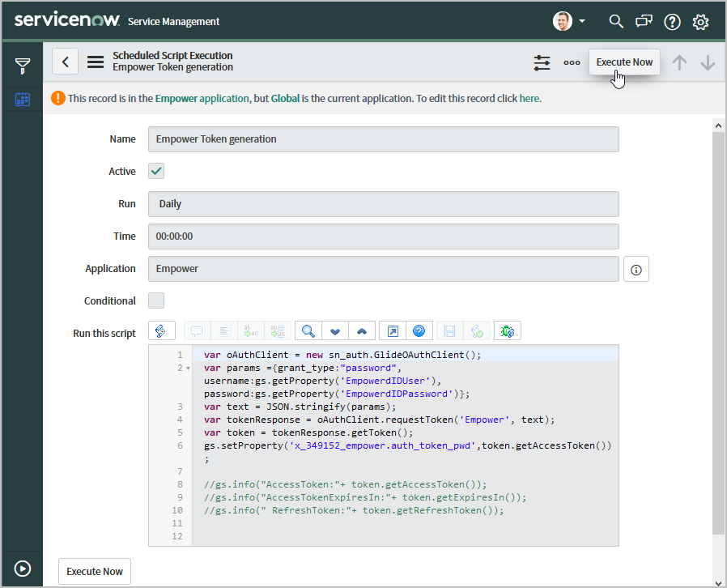
Task: Open the user profile dropdown arrow
Action: click(x=582, y=22)
